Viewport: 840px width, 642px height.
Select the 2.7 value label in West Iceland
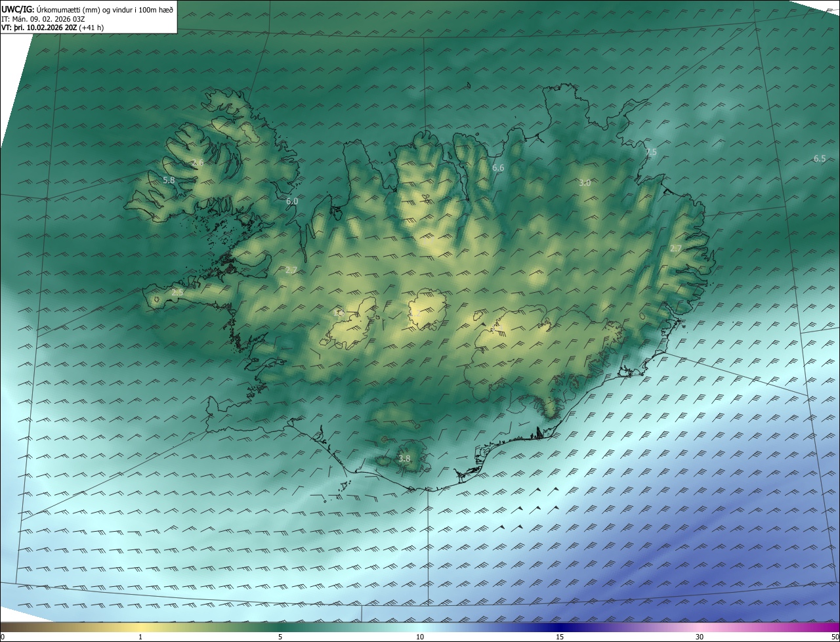point(291,270)
